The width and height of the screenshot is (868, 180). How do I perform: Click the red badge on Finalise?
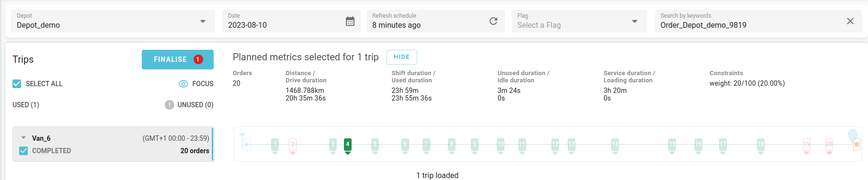coord(198,59)
